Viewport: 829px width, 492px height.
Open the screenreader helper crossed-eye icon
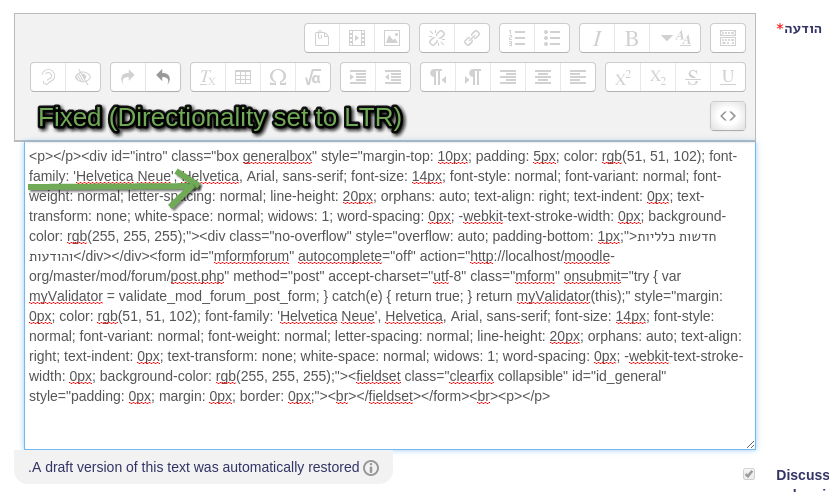tap(83, 77)
